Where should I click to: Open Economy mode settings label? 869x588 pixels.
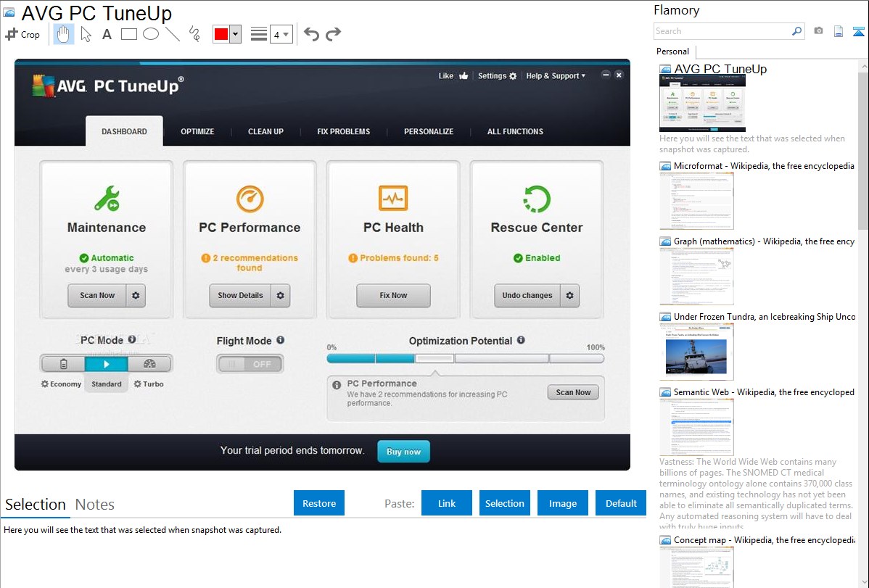(61, 384)
